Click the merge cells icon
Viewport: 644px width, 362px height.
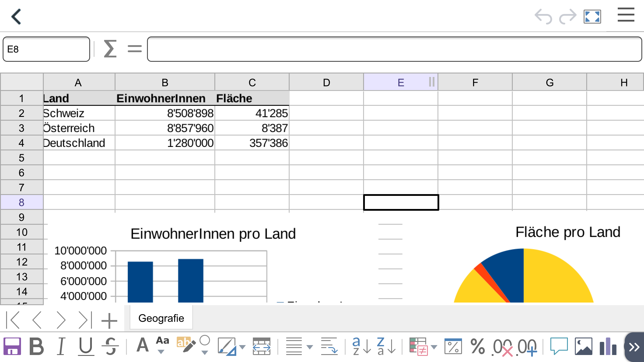(261, 347)
